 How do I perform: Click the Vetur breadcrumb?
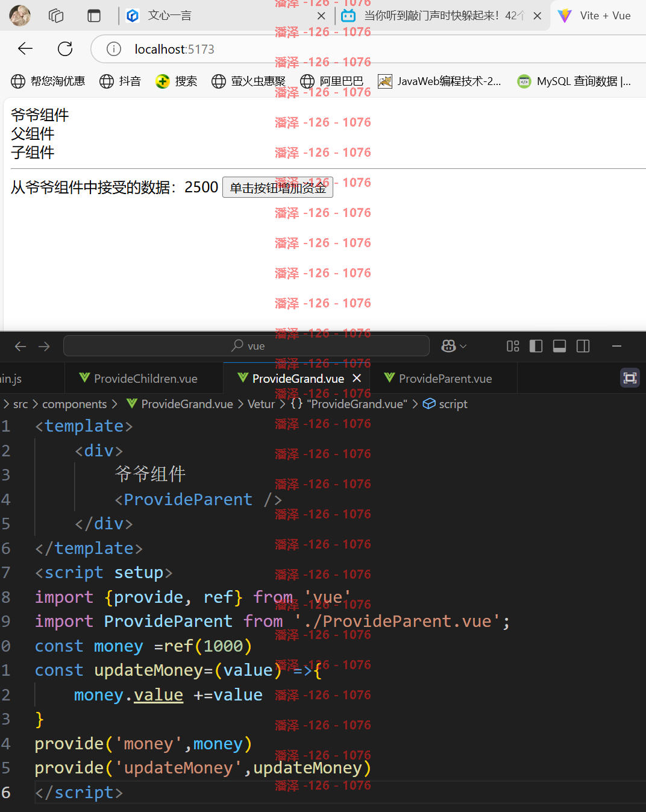(261, 404)
